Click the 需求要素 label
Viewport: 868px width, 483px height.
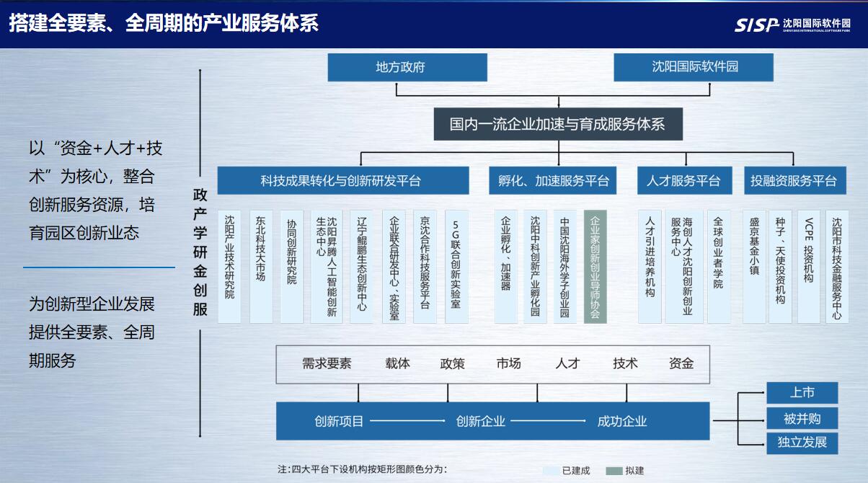click(327, 363)
